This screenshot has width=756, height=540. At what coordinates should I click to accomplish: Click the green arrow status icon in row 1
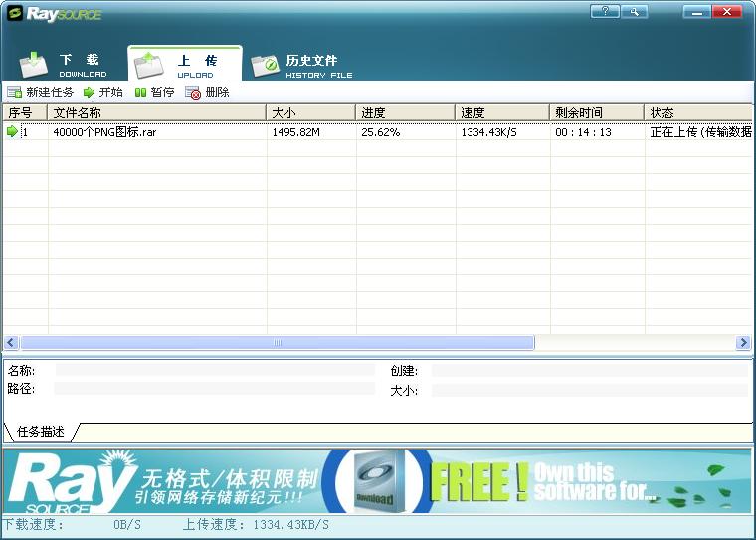point(13,131)
